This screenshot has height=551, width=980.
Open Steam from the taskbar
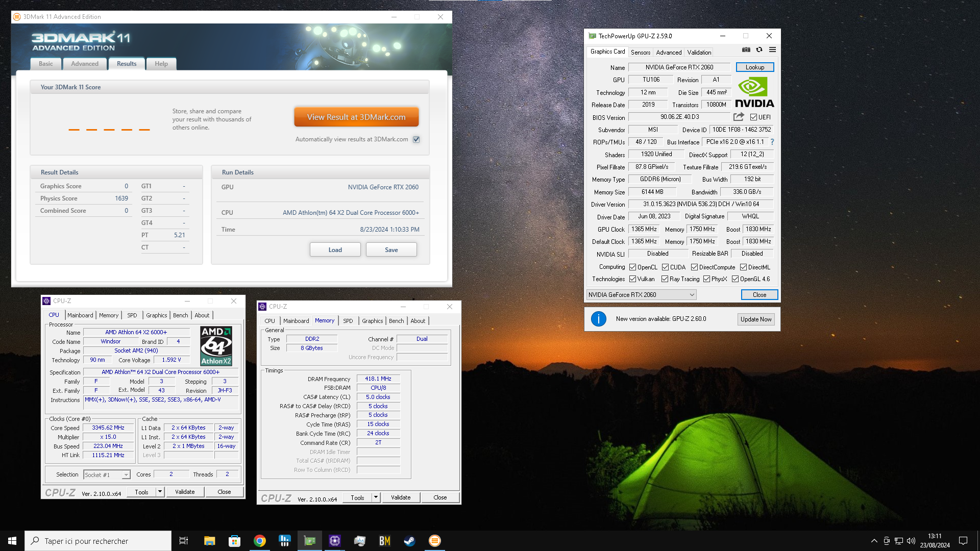tap(410, 541)
